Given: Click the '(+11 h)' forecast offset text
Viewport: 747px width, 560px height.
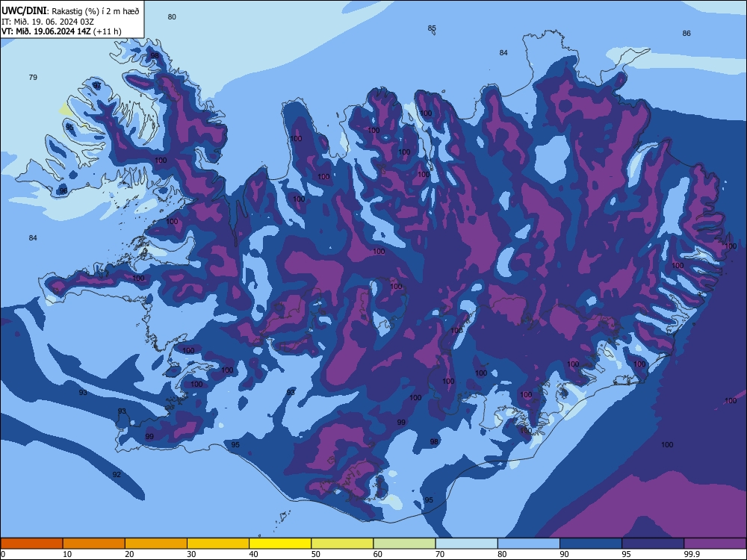Looking at the screenshot, I should tap(107, 31).
